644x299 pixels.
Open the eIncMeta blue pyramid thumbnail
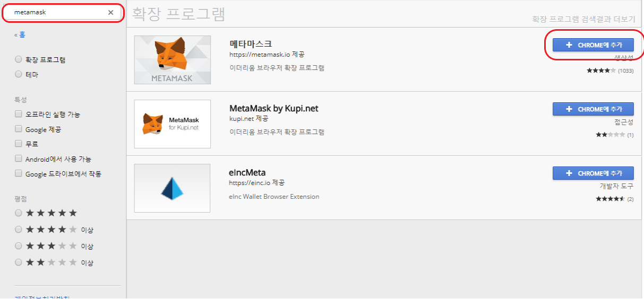click(x=173, y=188)
